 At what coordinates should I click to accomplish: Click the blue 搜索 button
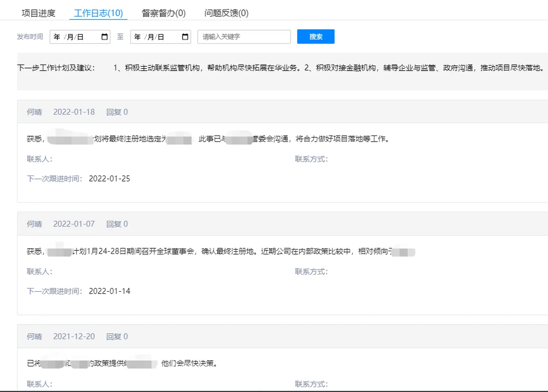316,36
